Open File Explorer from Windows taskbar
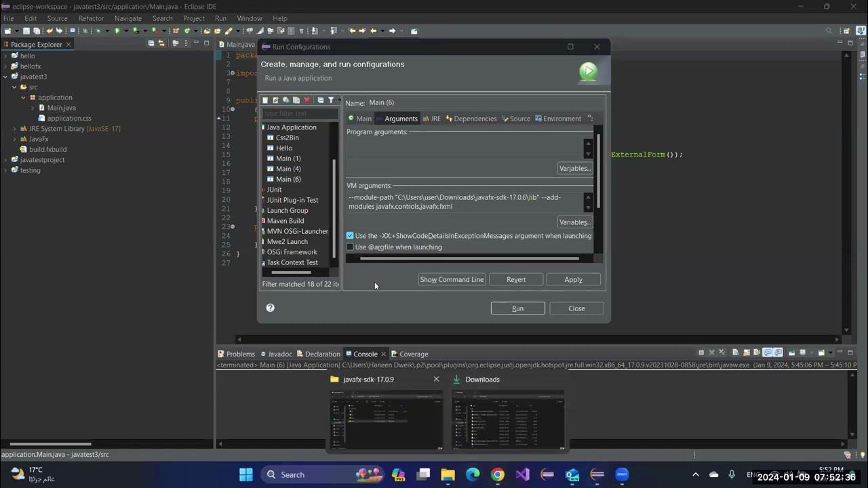 tap(448, 474)
